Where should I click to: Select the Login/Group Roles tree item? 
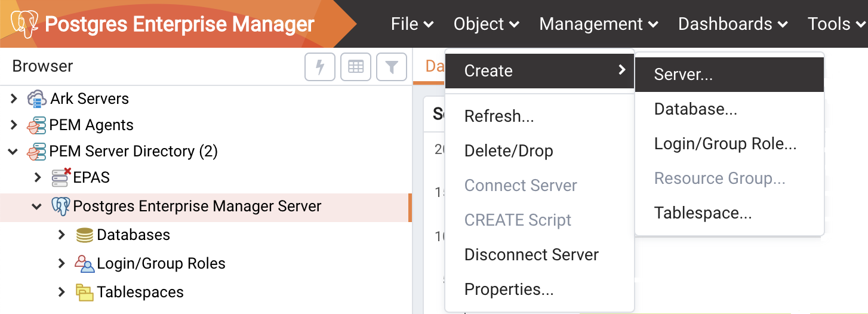click(x=161, y=263)
